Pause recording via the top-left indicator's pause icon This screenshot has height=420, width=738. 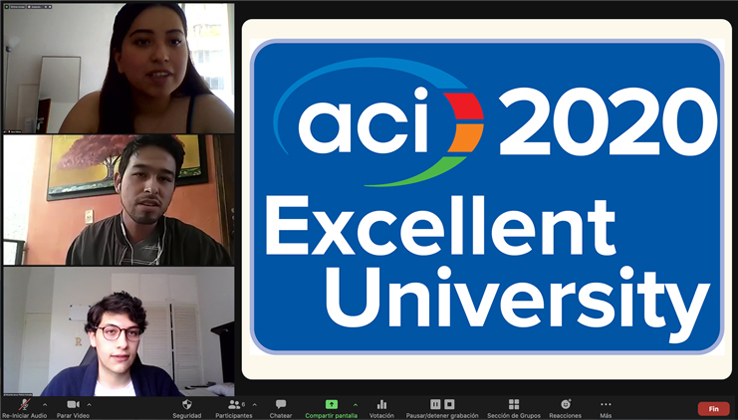click(46, 7)
